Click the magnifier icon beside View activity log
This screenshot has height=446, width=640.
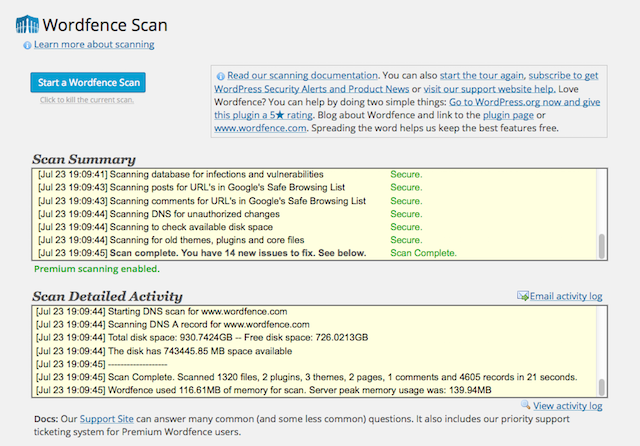pos(525,404)
